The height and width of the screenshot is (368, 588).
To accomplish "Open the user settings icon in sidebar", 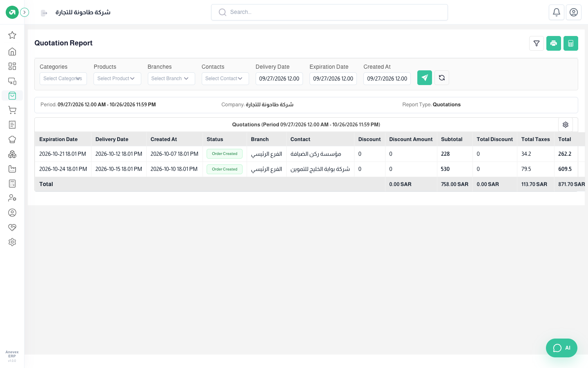I will 12,198.
